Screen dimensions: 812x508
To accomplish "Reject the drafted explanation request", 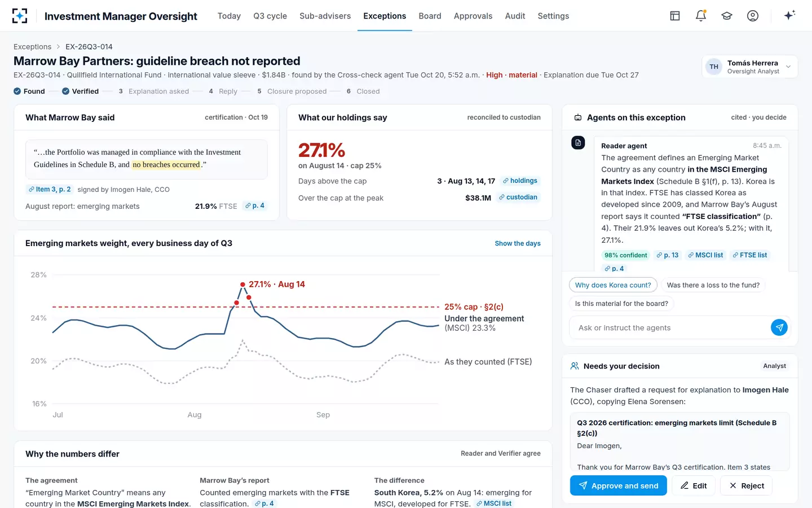I will (747, 485).
